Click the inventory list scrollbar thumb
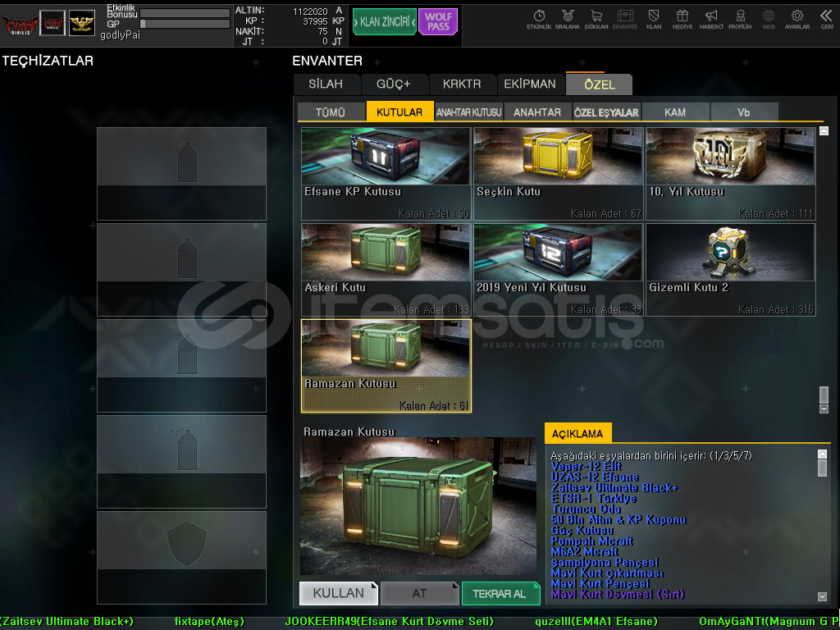The width and height of the screenshot is (840, 630). 824,395
